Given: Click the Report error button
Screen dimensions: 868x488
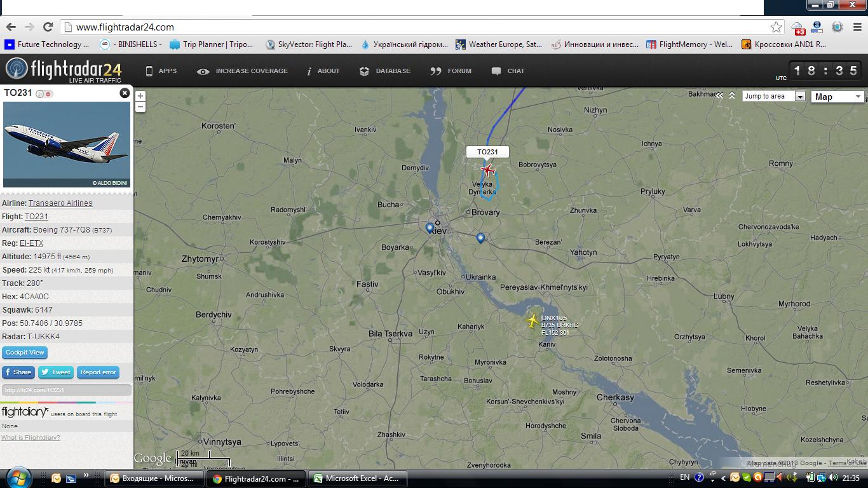Looking at the screenshot, I should (98, 372).
